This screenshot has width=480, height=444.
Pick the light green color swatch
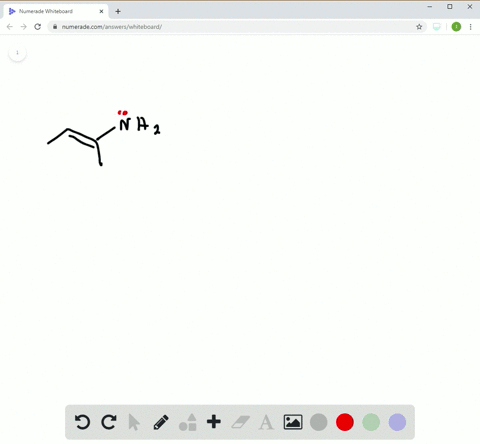371,422
